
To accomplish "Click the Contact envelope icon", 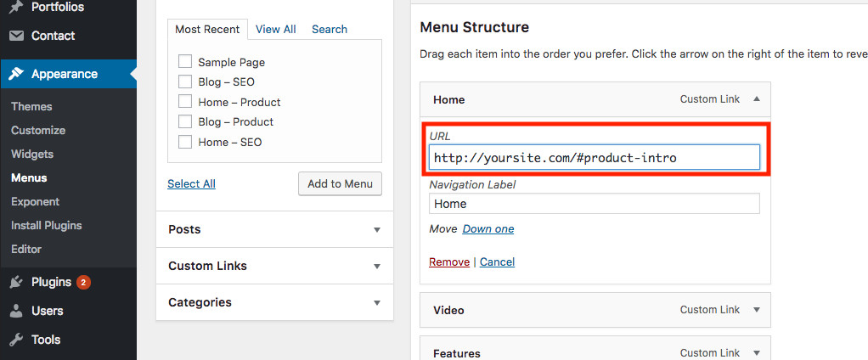I will [x=16, y=36].
